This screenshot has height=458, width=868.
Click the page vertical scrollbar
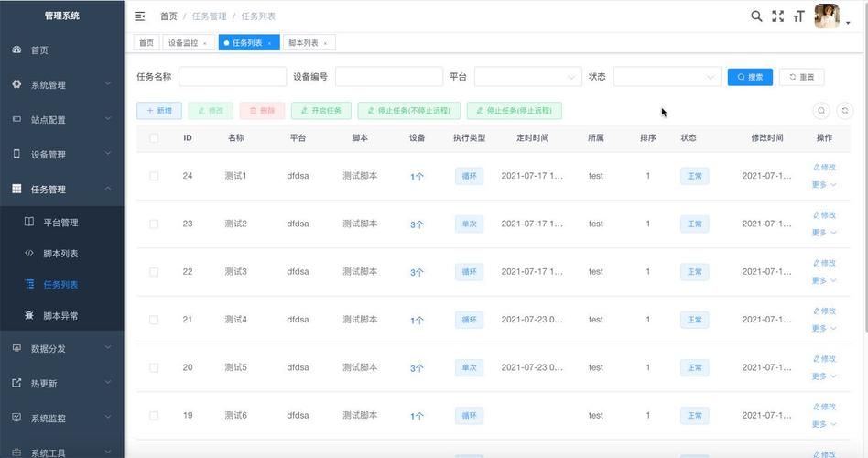[x=865, y=166]
